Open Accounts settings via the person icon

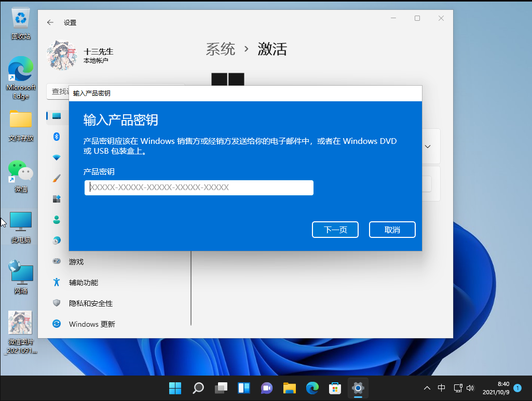click(x=56, y=219)
